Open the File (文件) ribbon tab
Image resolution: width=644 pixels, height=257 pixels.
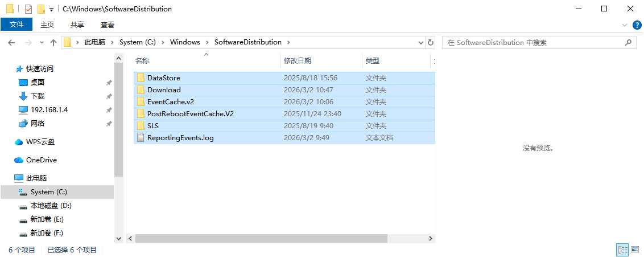coord(16,25)
